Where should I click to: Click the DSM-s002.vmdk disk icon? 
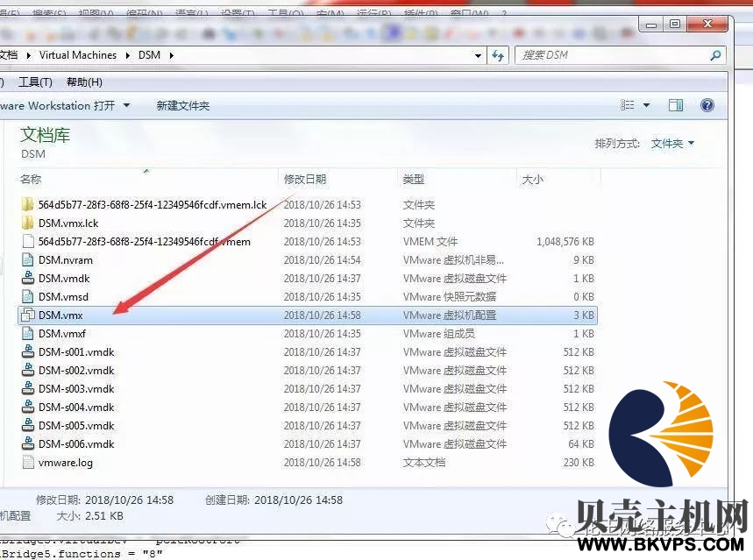pos(28,371)
